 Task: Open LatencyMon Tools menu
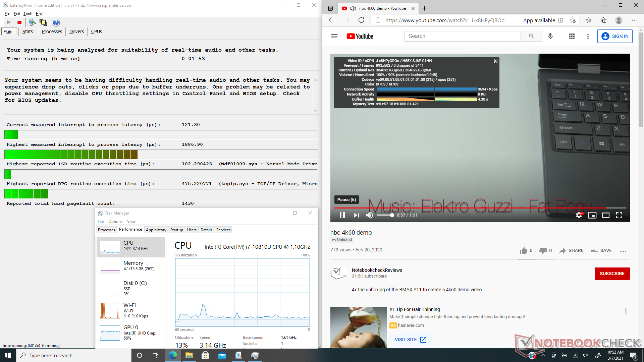pyautogui.click(x=28, y=14)
